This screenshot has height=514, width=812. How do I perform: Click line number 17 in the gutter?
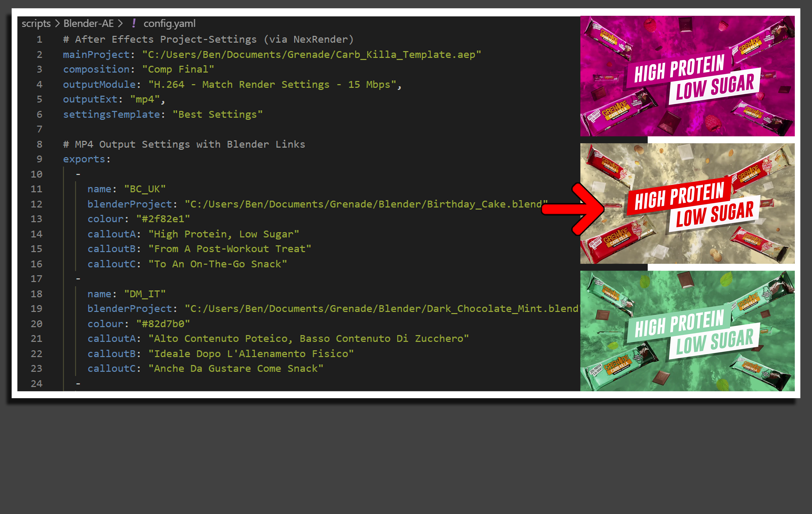[36, 279]
